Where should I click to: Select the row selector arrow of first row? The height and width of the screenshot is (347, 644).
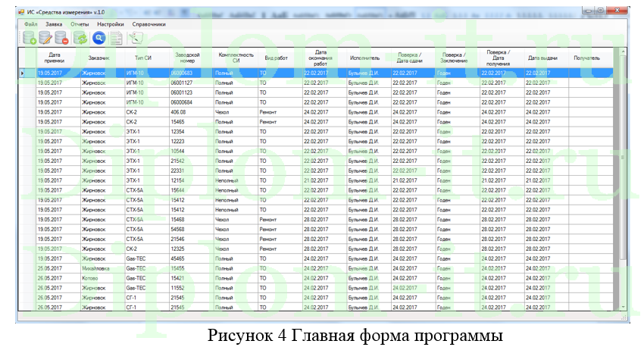click(x=23, y=73)
